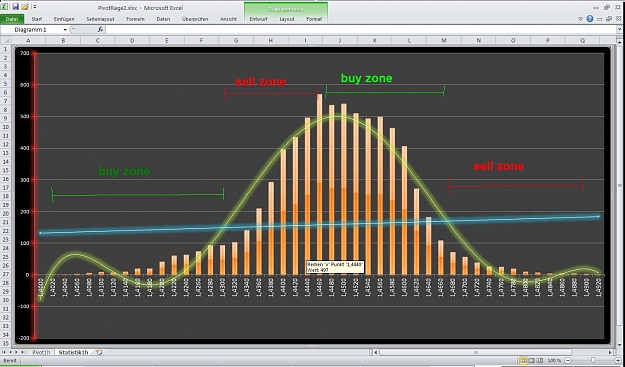Jump to first sheet with navigation arrow
Image resolution: width=625 pixels, height=367 pixels.
point(4,352)
